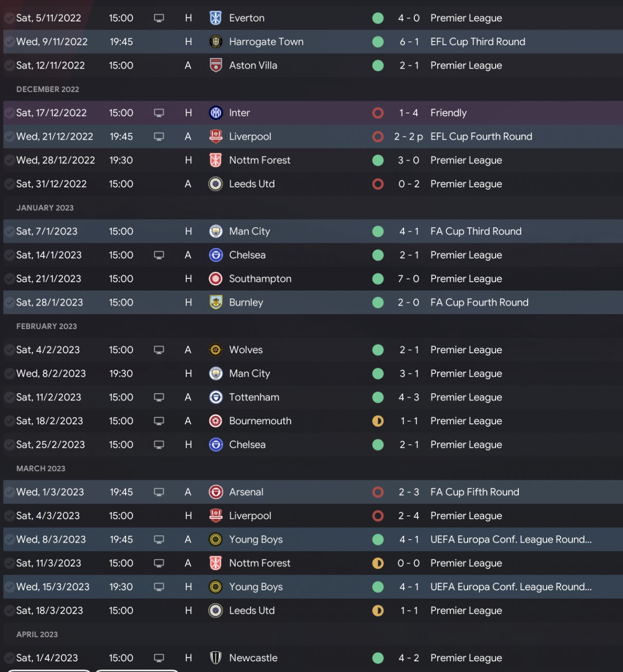
Task: Open the 7 - 0 Southampton match result
Action: tap(408, 279)
